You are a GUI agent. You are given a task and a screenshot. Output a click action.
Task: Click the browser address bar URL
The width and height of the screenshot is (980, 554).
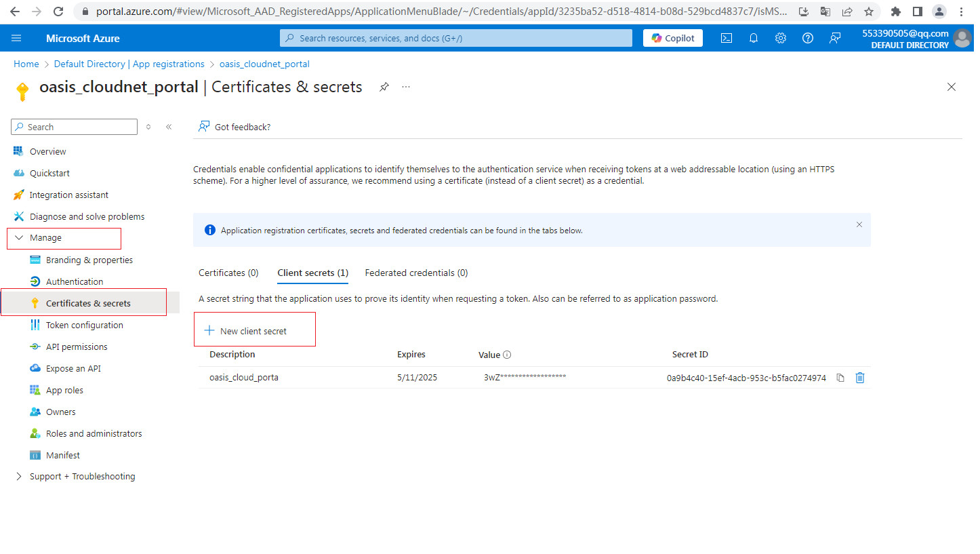point(441,12)
